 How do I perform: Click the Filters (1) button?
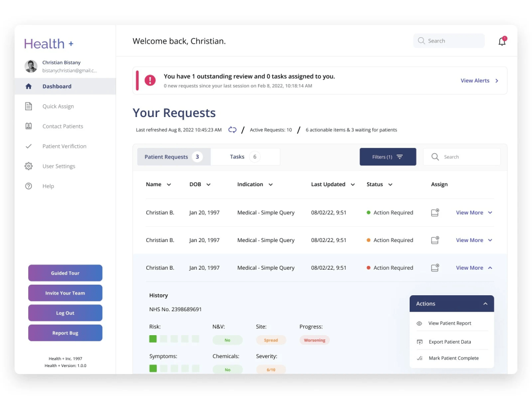tap(388, 157)
